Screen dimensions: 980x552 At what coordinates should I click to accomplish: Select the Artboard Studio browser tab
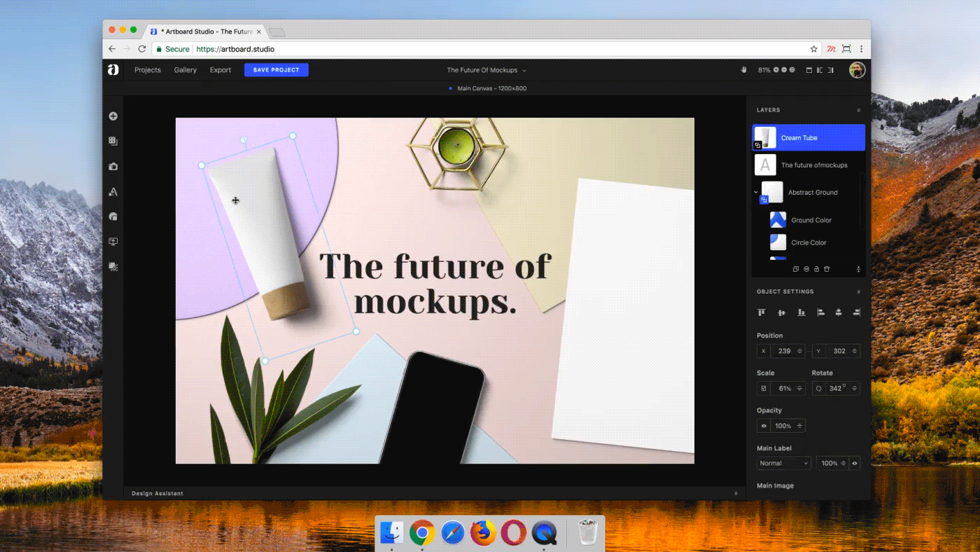206,32
